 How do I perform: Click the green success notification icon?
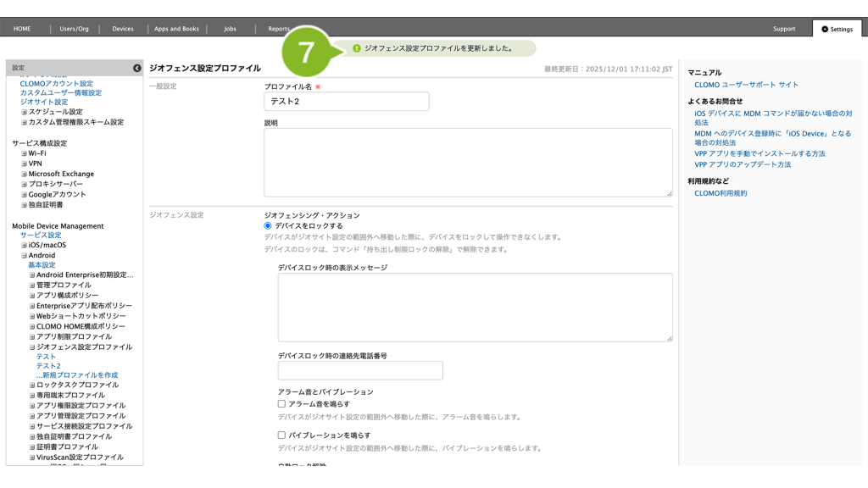356,48
